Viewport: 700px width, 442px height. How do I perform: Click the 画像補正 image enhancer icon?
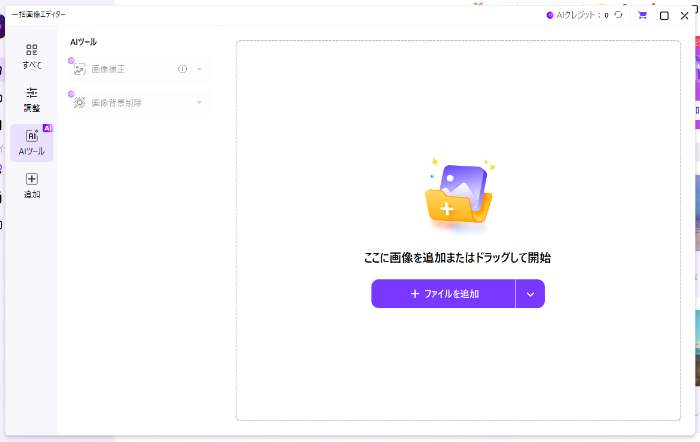[79, 69]
